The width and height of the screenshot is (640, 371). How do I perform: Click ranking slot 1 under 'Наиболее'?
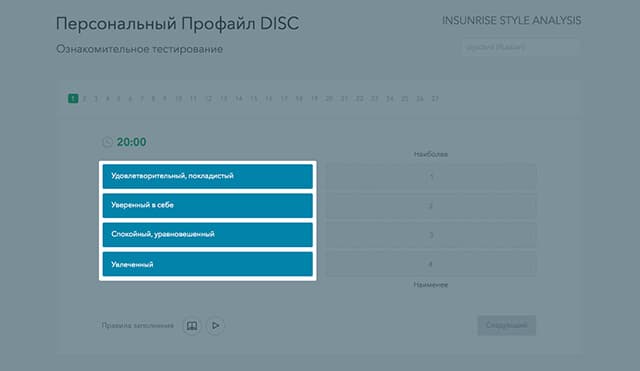tap(431, 176)
